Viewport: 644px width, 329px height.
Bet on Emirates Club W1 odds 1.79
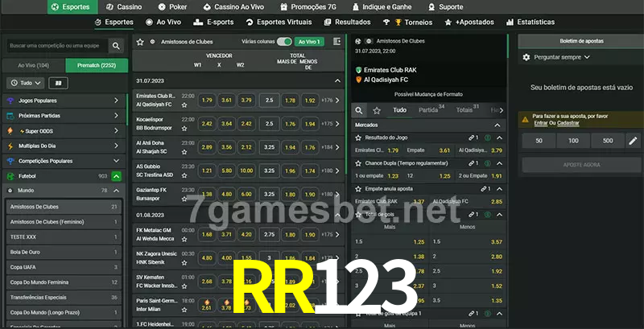coord(207,100)
